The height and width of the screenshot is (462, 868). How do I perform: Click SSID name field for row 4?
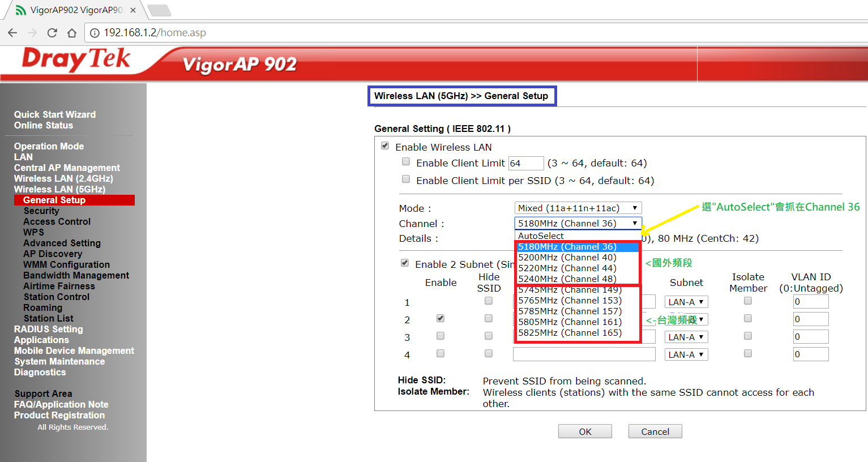(584, 354)
